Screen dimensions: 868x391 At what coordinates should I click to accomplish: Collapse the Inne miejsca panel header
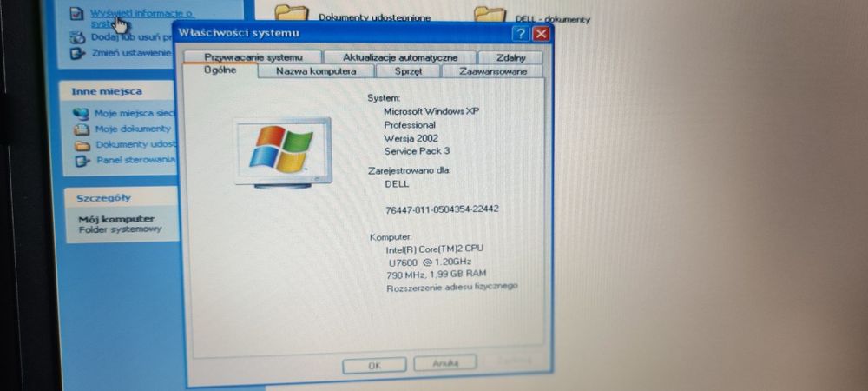coord(118,91)
